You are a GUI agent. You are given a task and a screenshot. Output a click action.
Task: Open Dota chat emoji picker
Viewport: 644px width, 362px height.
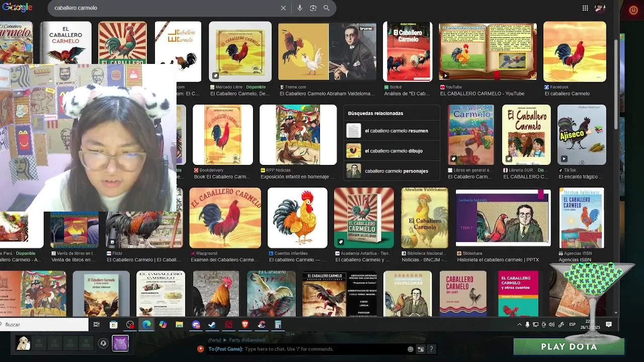coord(411,349)
